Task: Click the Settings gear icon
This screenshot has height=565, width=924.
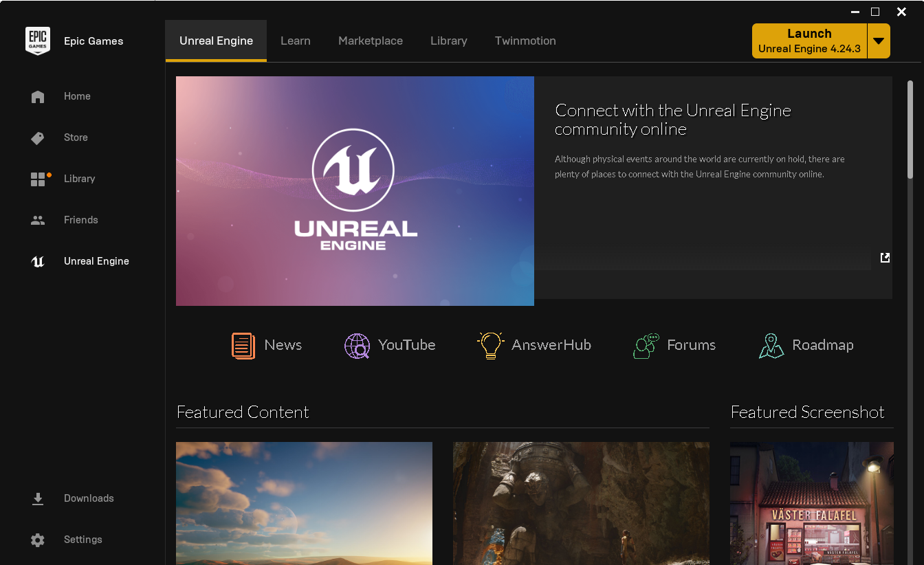Action: click(x=38, y=540)
